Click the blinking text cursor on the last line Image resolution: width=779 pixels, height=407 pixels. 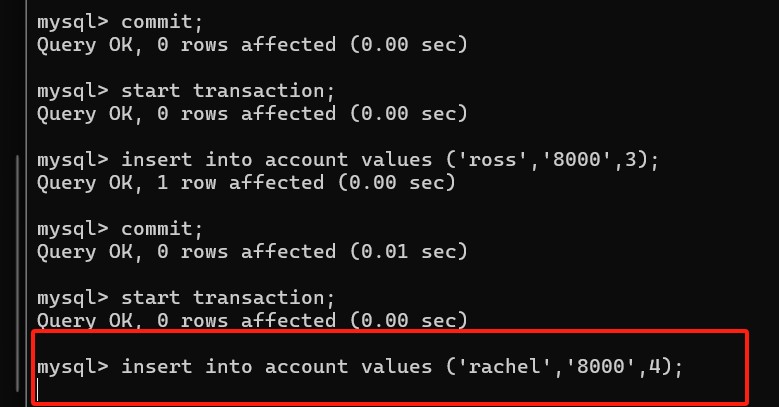(x=38, y=390)
